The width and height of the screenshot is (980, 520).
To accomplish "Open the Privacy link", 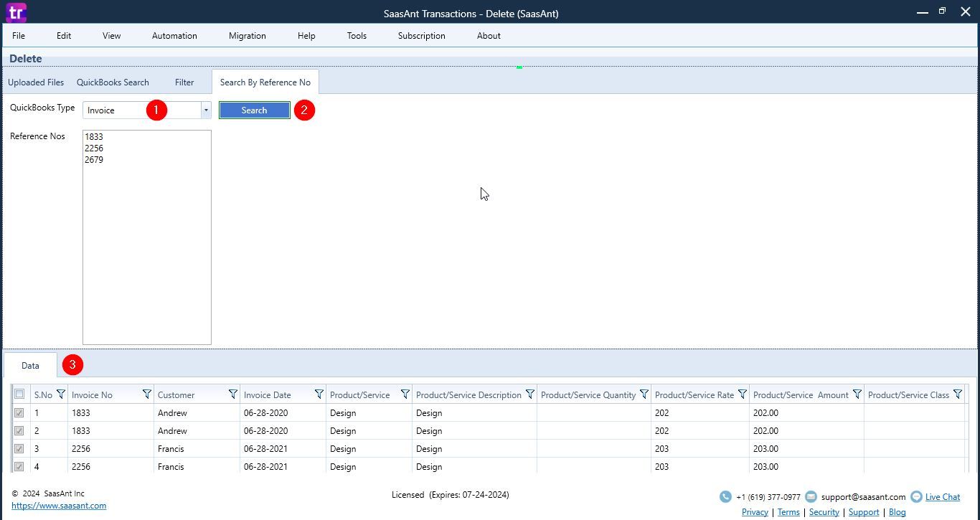I will pos(755,512).
